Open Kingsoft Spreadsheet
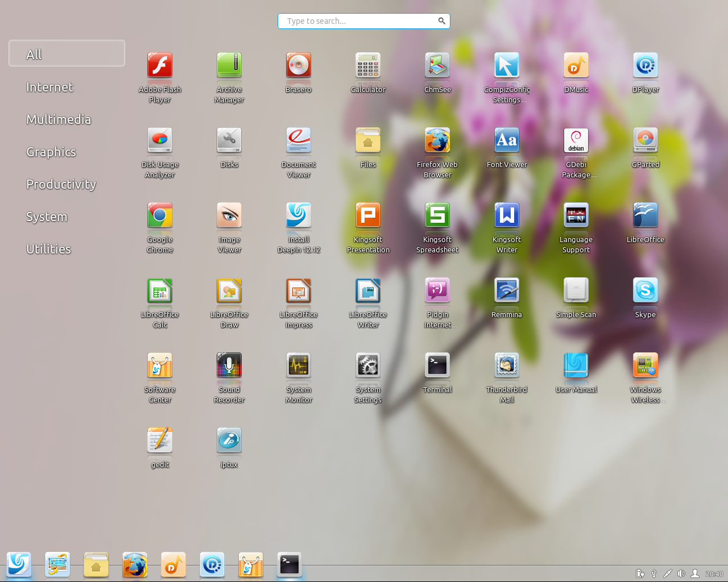Screen dimensions: 728x582 437,215
